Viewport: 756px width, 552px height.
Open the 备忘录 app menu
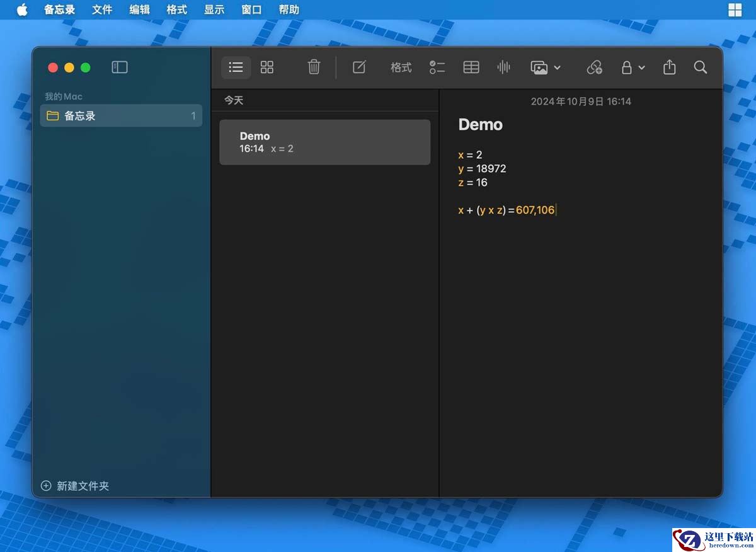coord(60,9)
